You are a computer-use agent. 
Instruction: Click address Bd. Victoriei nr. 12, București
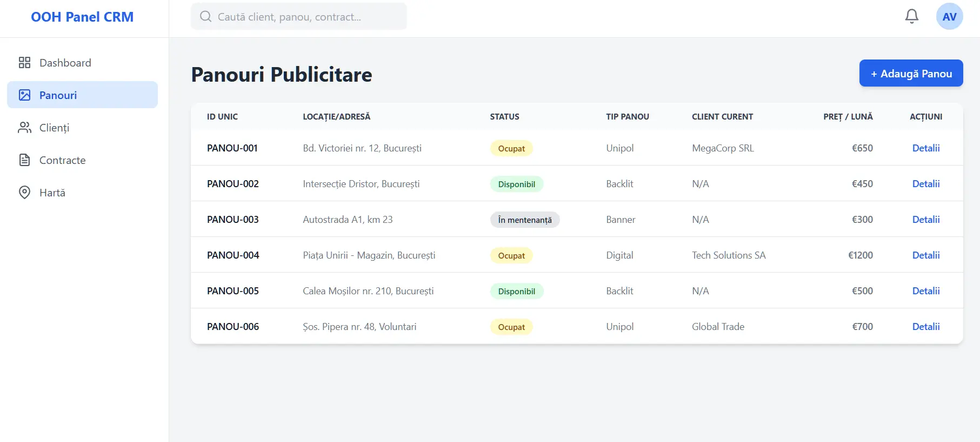pos(362,148)
